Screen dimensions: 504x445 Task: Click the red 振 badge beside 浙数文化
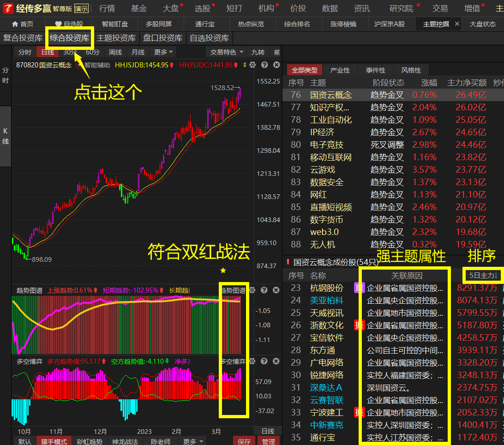(x=359, y=325)
